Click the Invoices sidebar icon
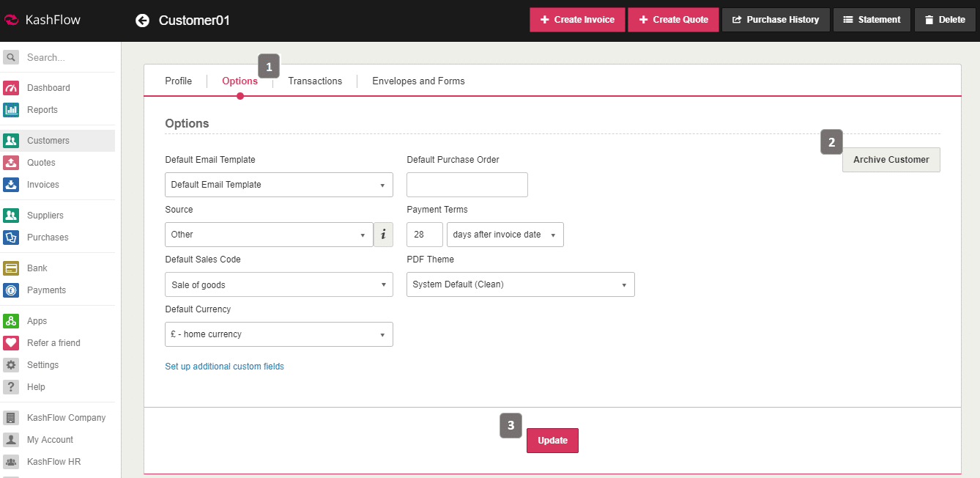The width and height of the screenshot is (980, 478). [x=11, y=185]
